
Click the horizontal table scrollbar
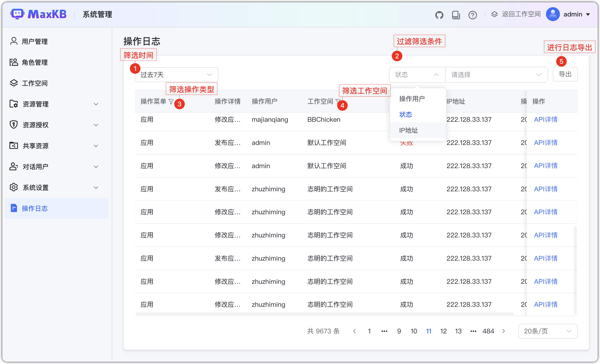(x=325, y=314)
